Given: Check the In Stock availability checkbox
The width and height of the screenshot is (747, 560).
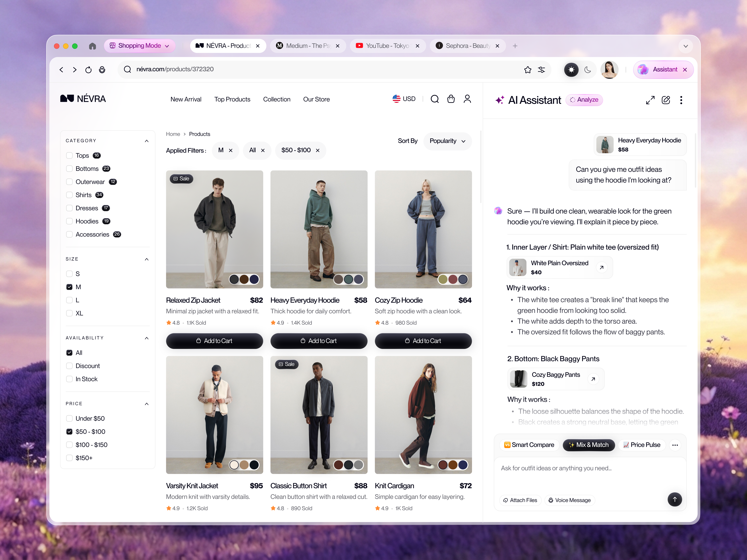Looking at the screenshot, I should point(69,379).
